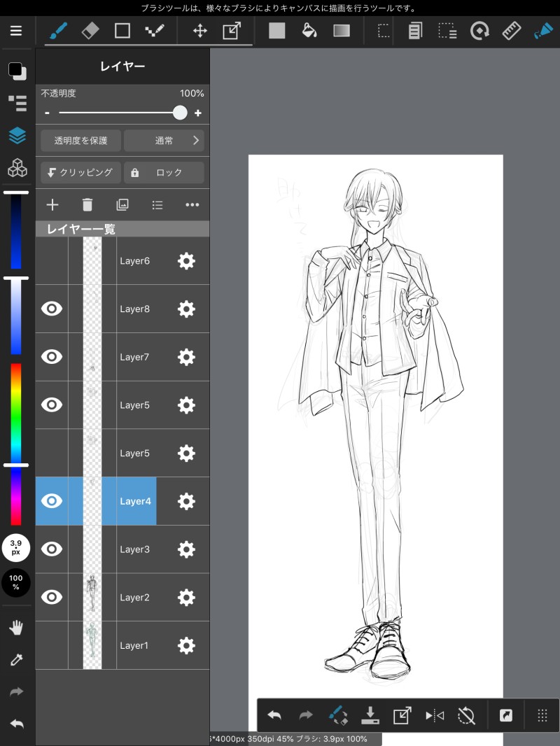This screenshot has width=560, height=746.
Task: Decrease opacity with the minus button
Action: coord(47,113)
